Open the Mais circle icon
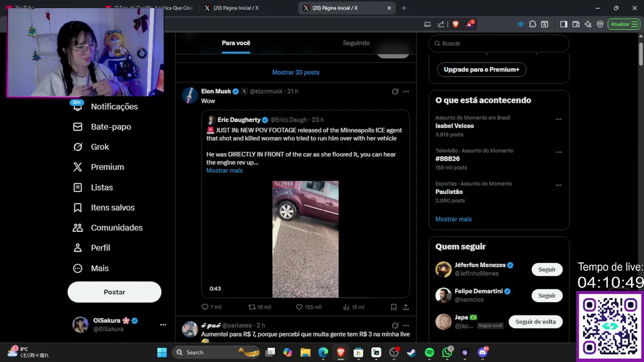Screen dimensions: 644x362 click(77, 268)
